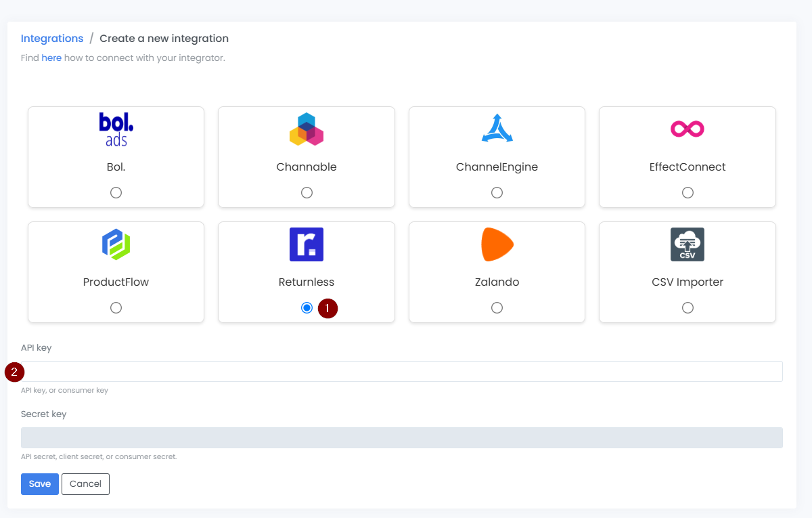812x518 pixels.
Task: Click the Zalando orange logo
Action: [497, 244]
